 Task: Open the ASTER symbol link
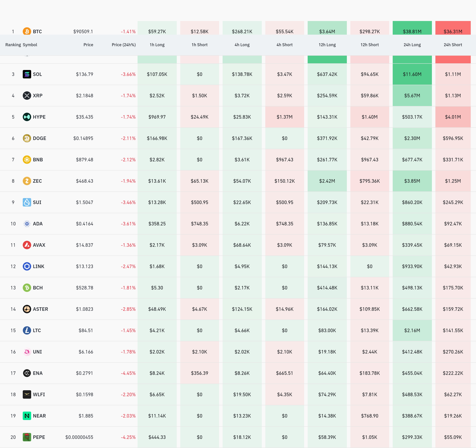point(40,309)
